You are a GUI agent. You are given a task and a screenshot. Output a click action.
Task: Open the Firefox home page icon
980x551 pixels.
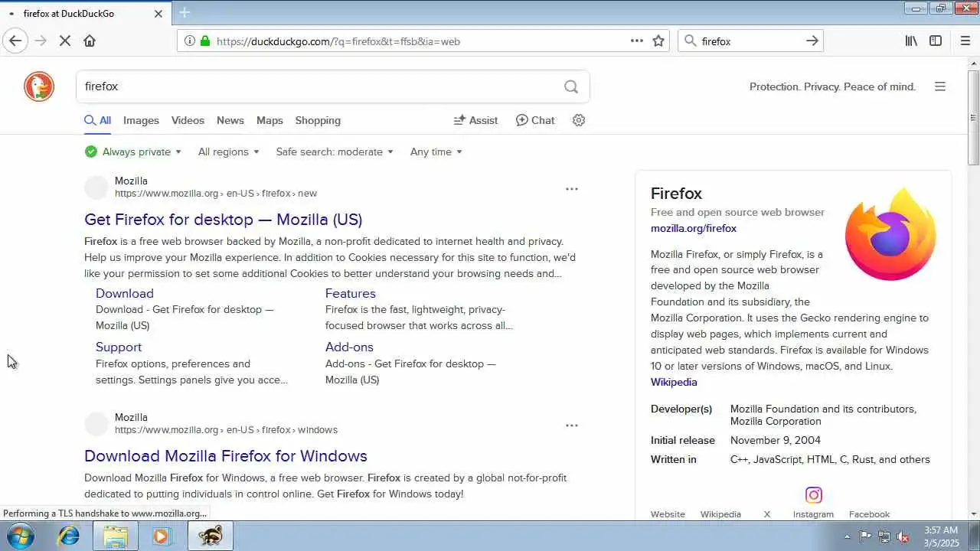pyautogui.click(x=90, y=41)
